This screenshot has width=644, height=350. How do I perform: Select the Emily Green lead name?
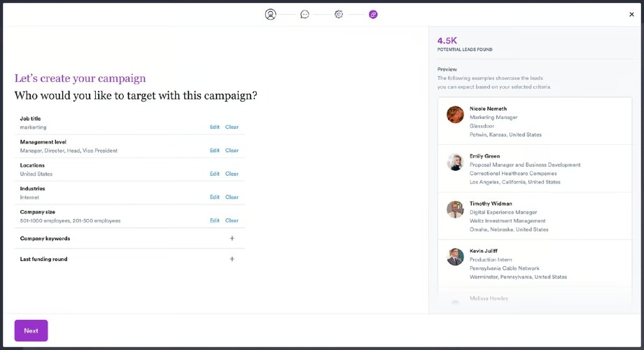click(484, 156)
